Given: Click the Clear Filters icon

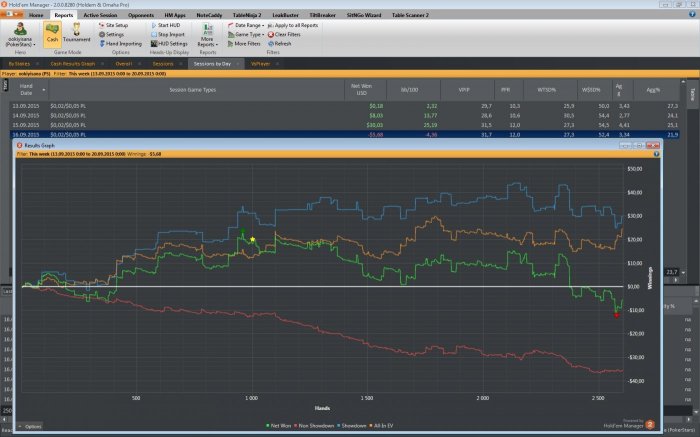Looking at the screenshot, I should click(x=285, y=34).
